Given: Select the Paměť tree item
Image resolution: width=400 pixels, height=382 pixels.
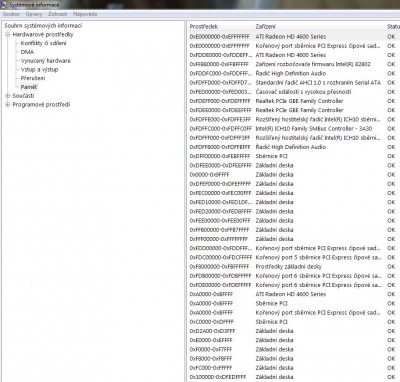Looking at the screenshot, I should tap(29, 87).
